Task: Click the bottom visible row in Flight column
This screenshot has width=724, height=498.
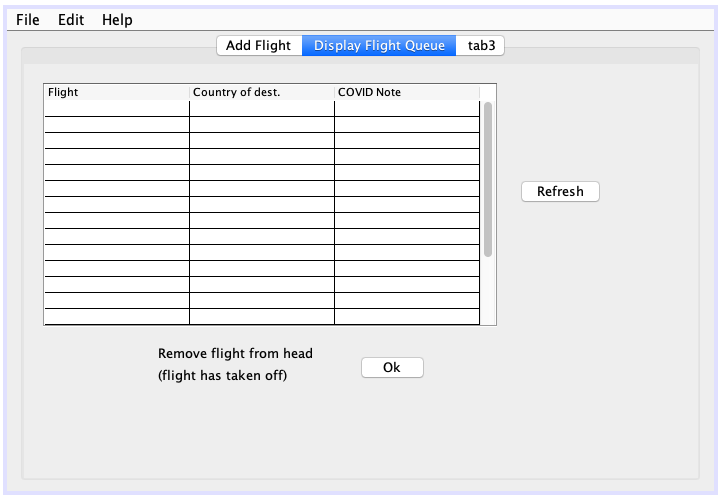Action: pos(116,316)
